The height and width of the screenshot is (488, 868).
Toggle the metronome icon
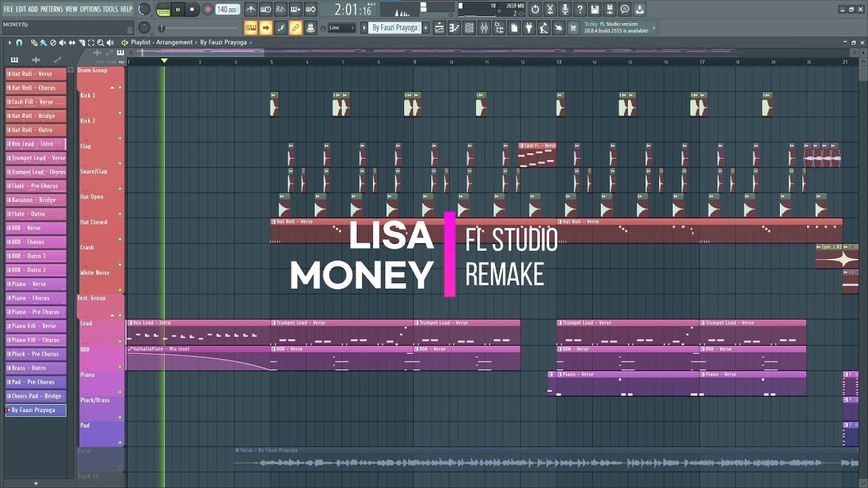252,9
